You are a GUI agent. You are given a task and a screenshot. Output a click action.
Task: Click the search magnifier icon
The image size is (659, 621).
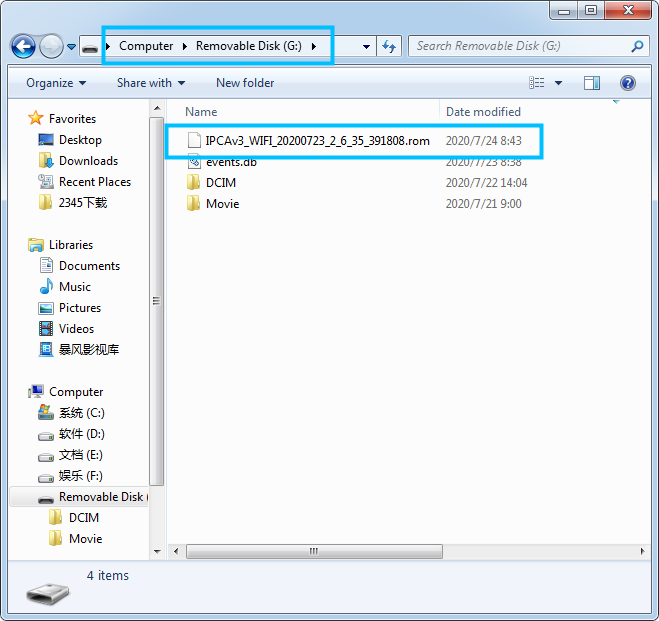click(638, 46)
